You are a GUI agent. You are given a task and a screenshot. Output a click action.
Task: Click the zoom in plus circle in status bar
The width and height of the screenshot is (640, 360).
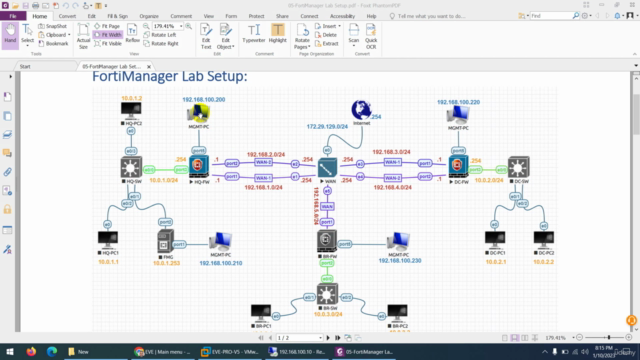pyautogui.click(x=629, y=338)
